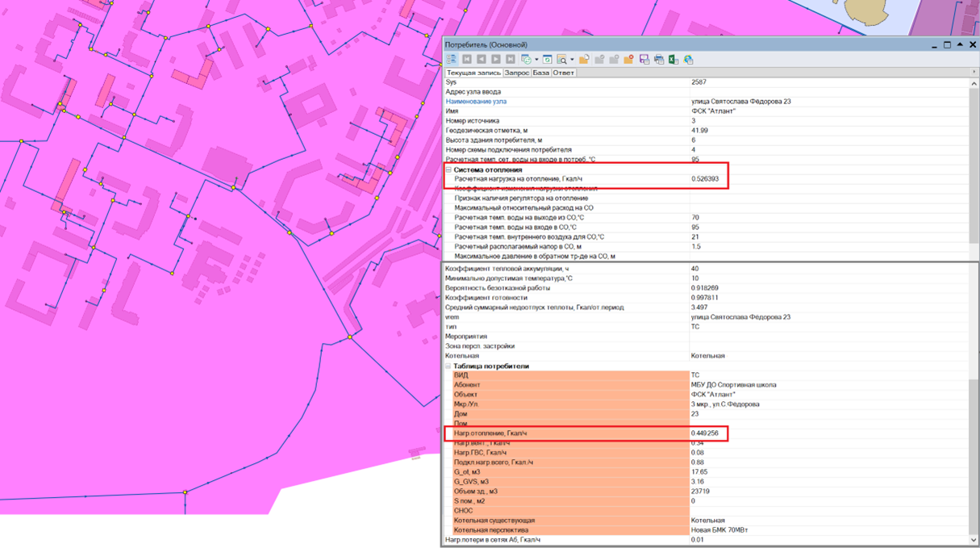Open the refresh tool dropdown arrow
The width and height of the screenshot is (980, 548).
click(x=536, y=60)
